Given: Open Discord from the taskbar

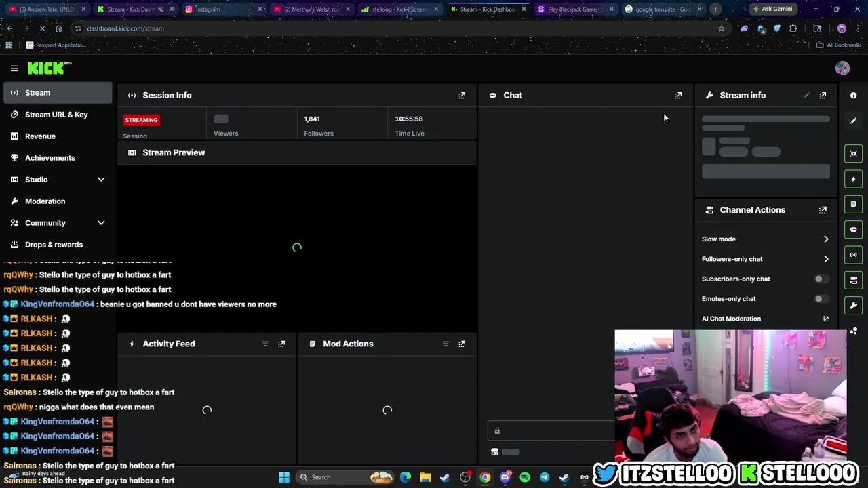Looking at the screenshot, I should [x=505, y=477].
